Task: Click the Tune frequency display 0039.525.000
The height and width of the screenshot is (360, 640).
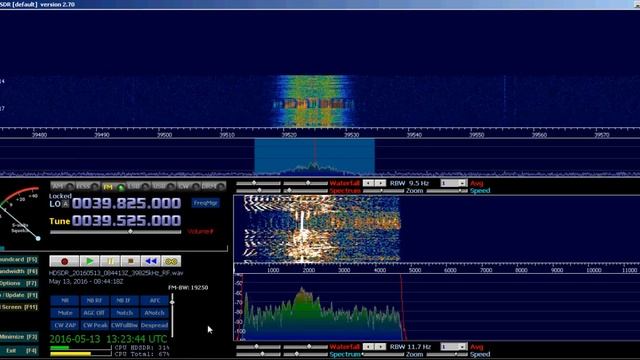Action: click(x=127, y=221)
